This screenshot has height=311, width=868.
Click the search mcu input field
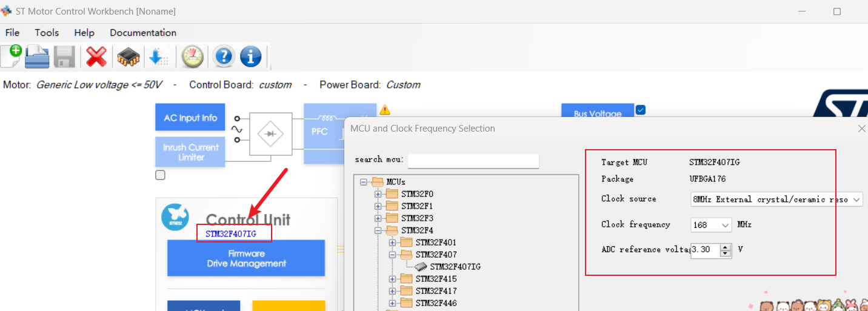coord(473,160)
